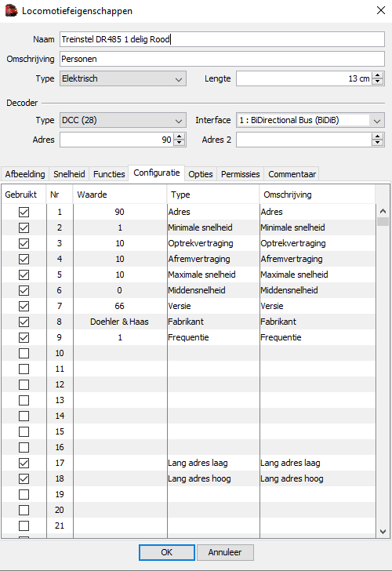This screenshot has height=571, width=392.
Task: Toggle the Gebruikt checkbox for row 17
Action: [24, 463]
